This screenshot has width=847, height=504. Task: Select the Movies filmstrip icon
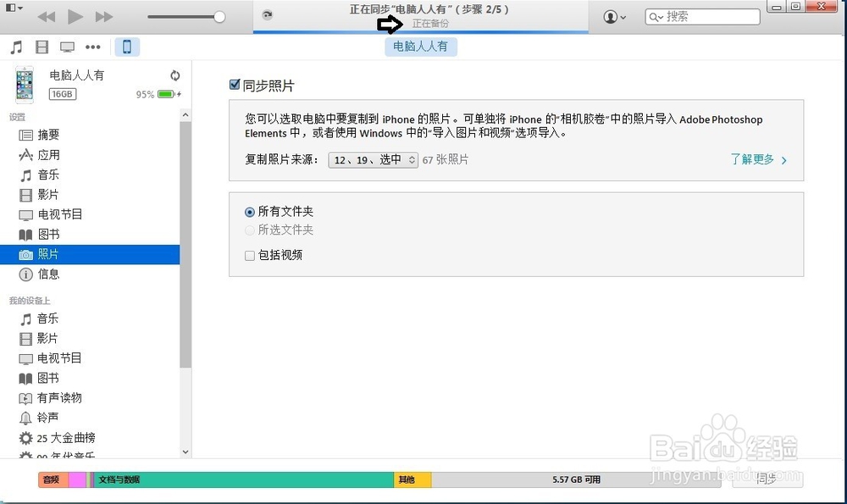[42, 47]
